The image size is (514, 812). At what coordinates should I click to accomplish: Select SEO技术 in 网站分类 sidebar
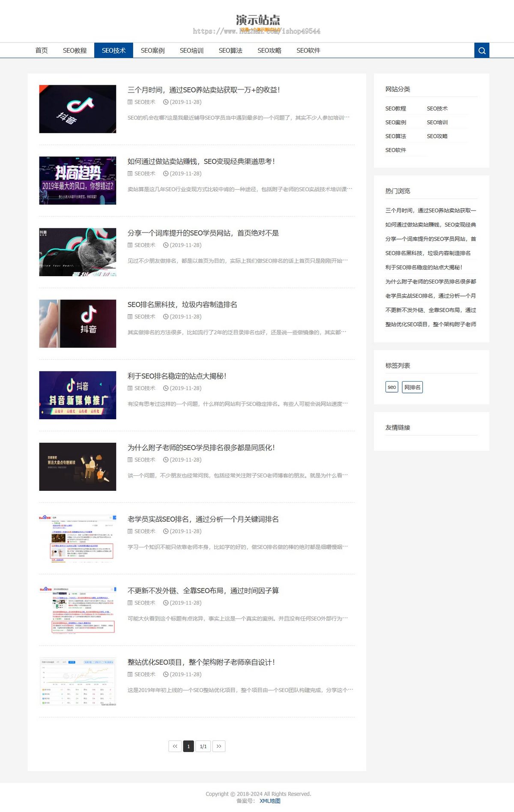[437, 109]
